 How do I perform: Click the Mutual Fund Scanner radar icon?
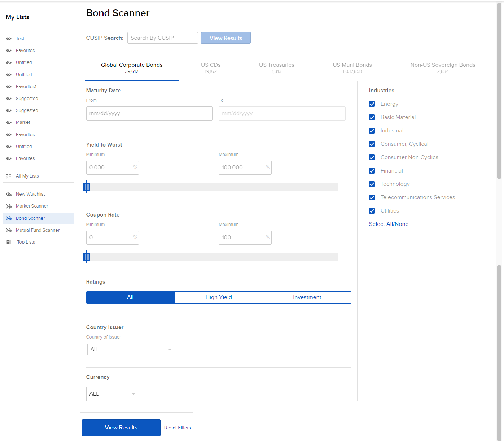point(9,230)
